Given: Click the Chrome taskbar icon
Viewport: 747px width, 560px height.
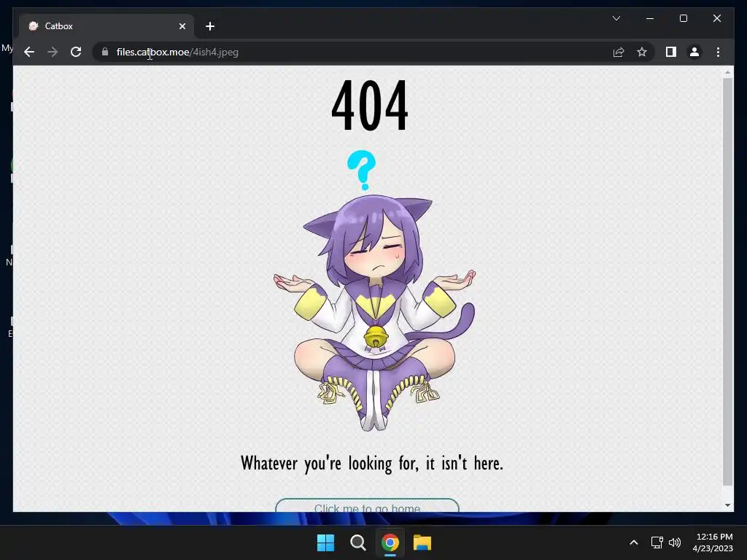Looking at the screenshot, I should coord(390,542).
